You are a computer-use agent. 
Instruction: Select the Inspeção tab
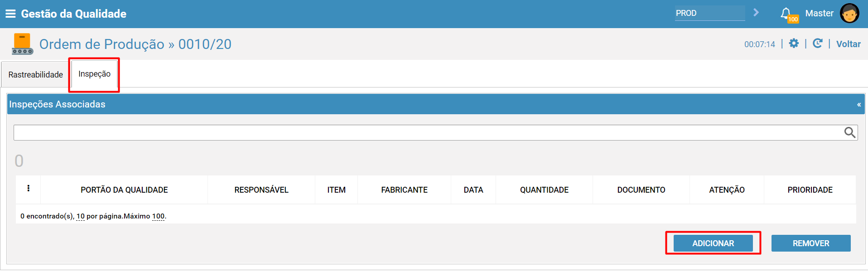pos(94,74)
